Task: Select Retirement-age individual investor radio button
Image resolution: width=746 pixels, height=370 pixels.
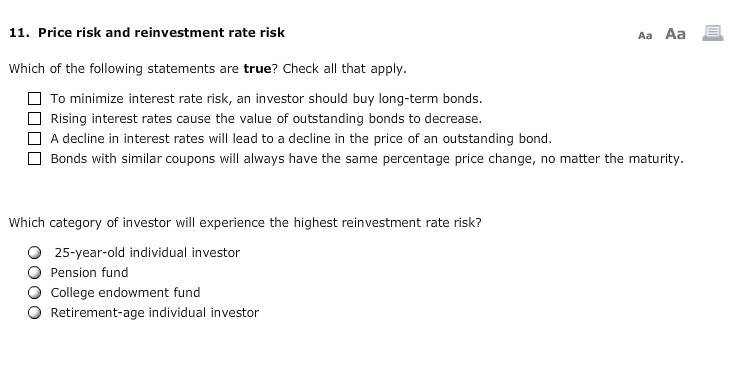Action: [34, 312]
